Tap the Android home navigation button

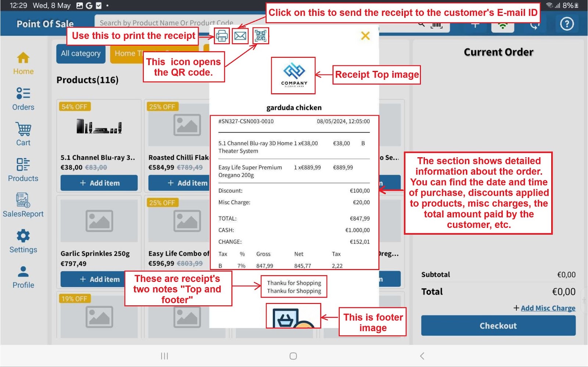[293, 356]
